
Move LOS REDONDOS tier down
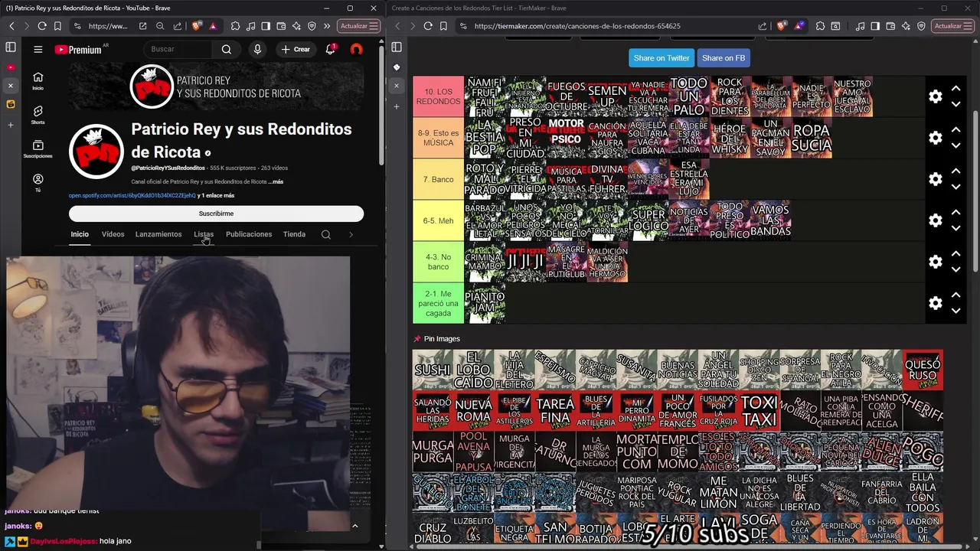(x=955, y=104)
